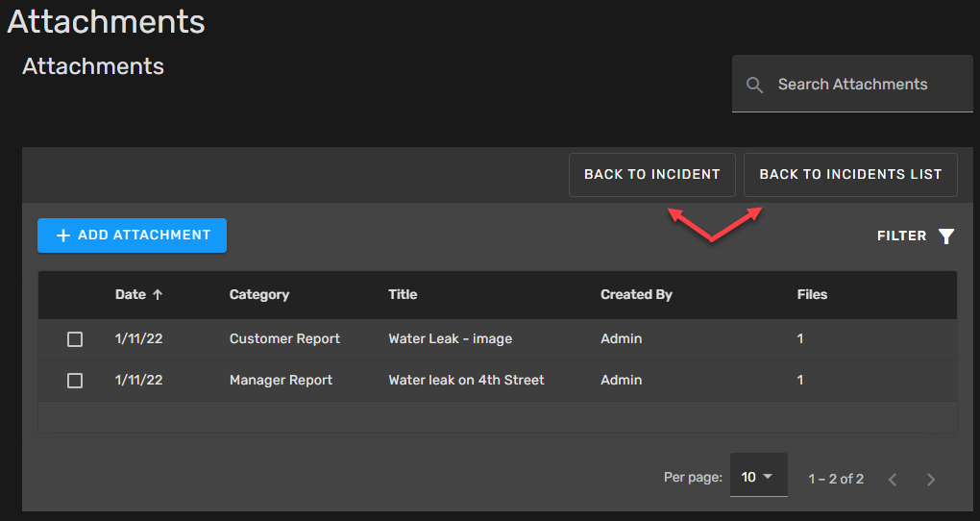Open the Water leak on 4th Street attachment
This screenshot has width=980, height=521.
coord(466,381)
